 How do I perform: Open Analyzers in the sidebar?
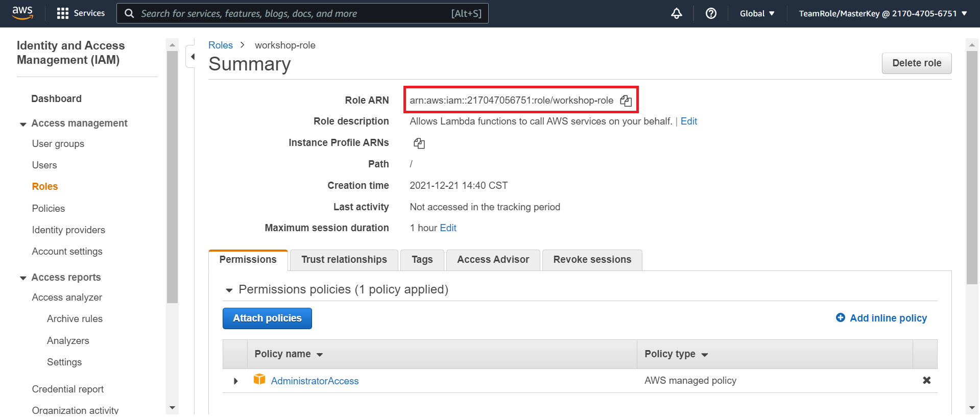tap(68, 341)
